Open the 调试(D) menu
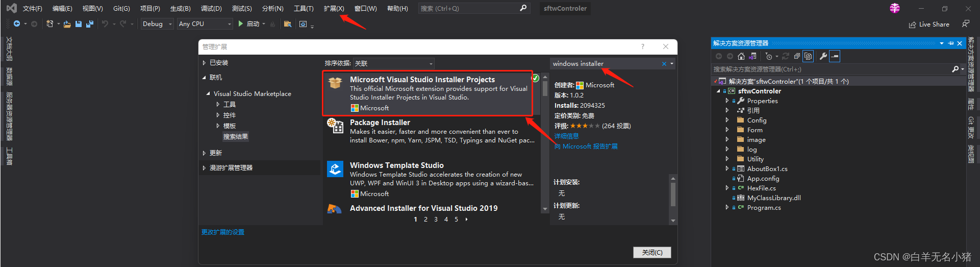The height and width of the screenshot is (267, 980). [211, 9]
